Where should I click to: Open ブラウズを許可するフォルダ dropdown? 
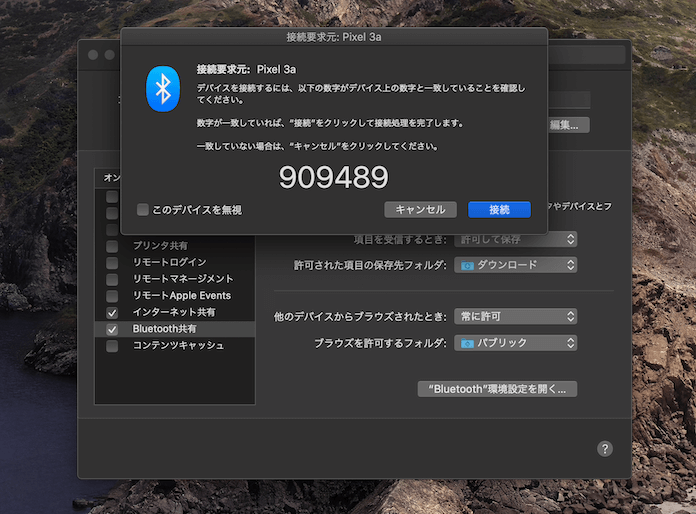coord(515,343)
